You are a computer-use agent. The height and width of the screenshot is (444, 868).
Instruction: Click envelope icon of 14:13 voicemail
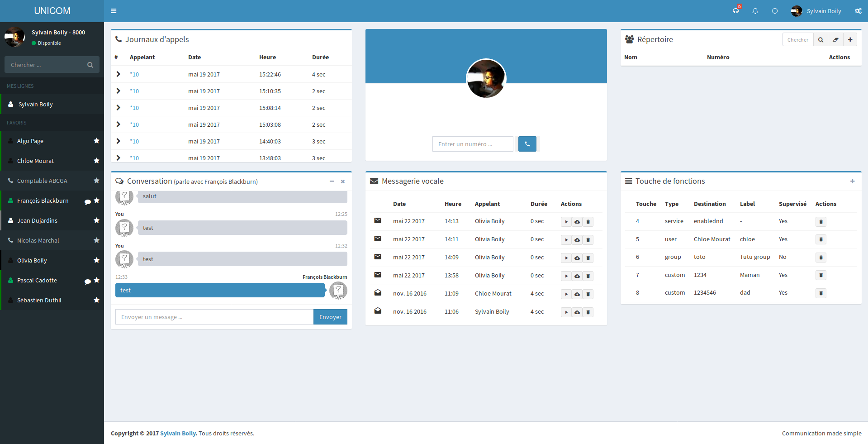pos(378,220)
